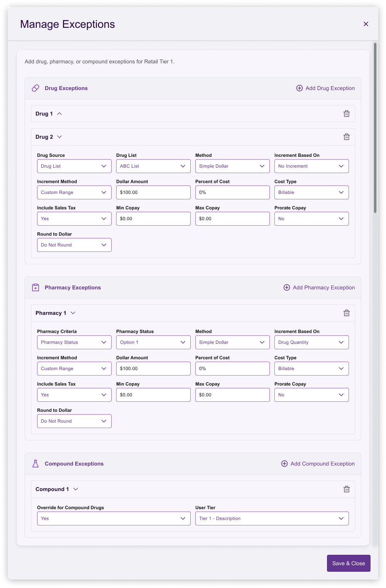Click Pharmacy 1 Min Copay field

click(153, 395)
